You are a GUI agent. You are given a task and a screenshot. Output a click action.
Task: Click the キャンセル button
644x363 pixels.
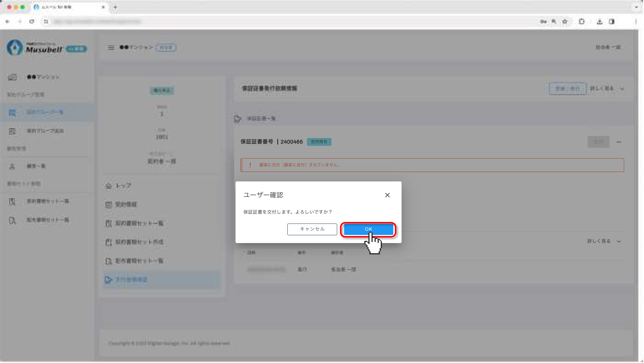[312, 229]
